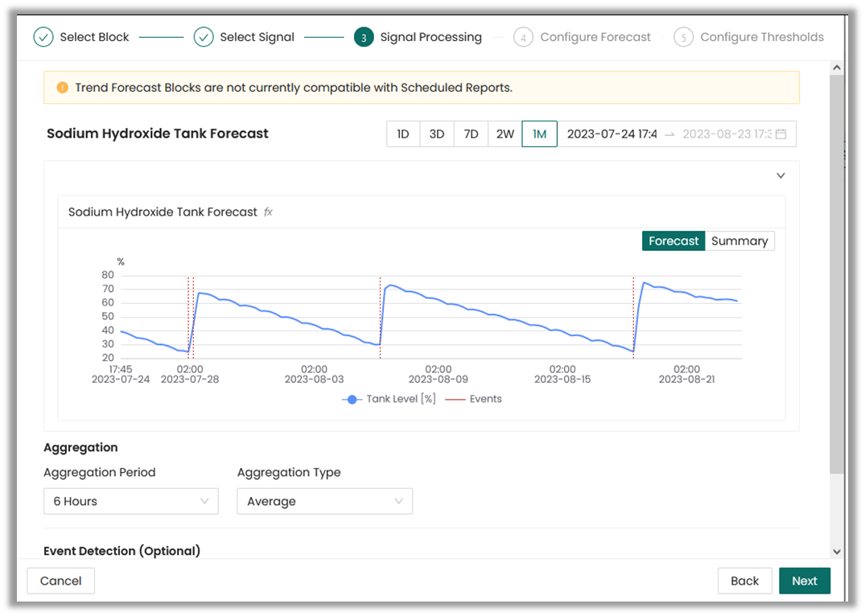Click the fx formula icon beside chart title
The width and height of the screenshot is (865, 616).
tap(269, 212)
